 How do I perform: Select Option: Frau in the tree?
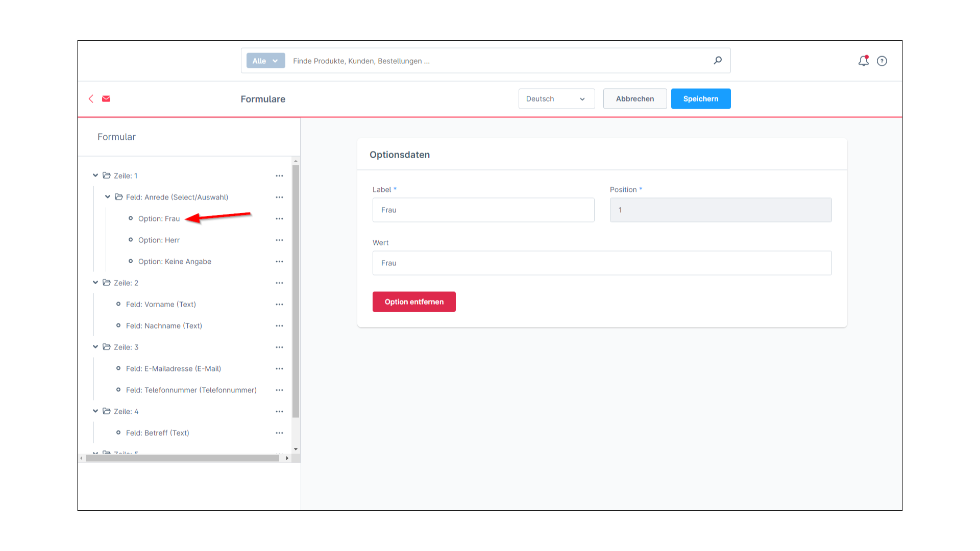tap(159, 219)
